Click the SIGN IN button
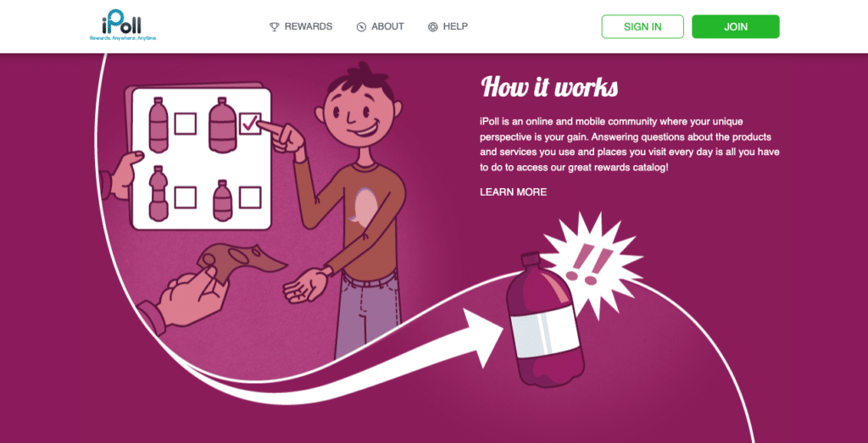The width and height of the screenshot is (868, 443). pos(643,26)
